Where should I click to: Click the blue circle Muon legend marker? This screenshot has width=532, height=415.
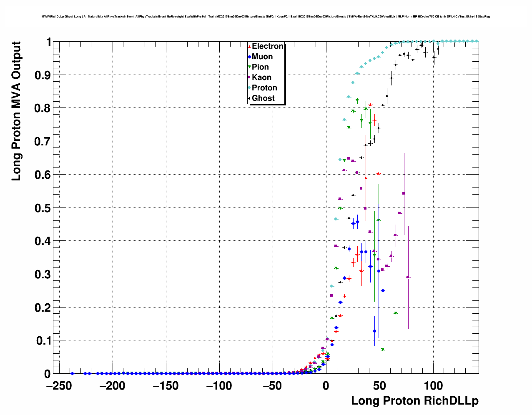[x=249, y=57]
